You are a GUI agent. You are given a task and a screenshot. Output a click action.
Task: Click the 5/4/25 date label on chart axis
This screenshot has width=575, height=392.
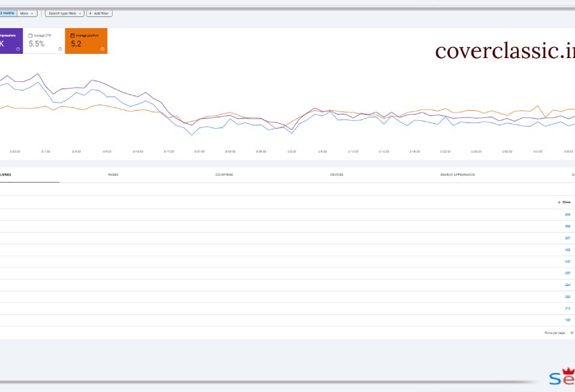tap(538, 151)
